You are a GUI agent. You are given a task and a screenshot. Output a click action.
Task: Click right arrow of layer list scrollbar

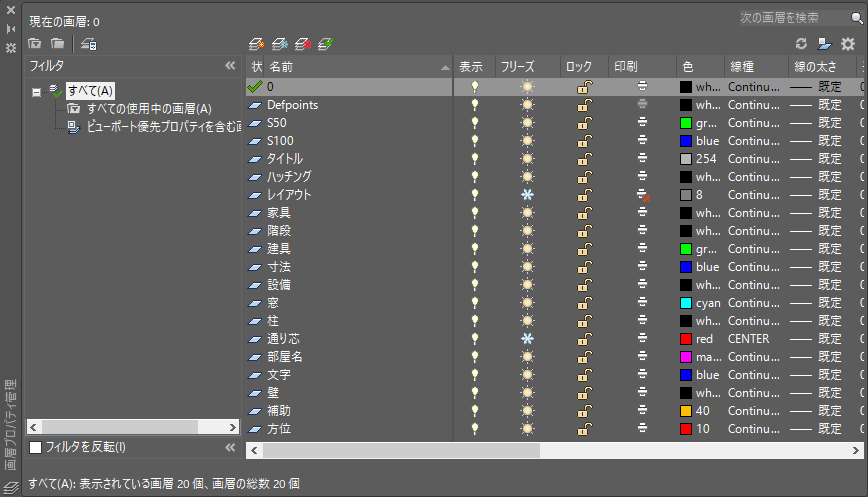(856, 451)
